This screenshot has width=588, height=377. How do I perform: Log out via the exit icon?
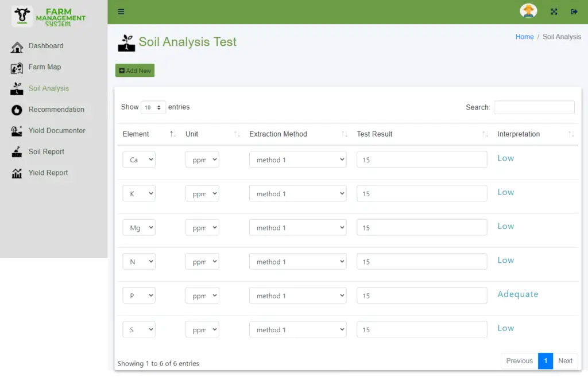point(574,11)
